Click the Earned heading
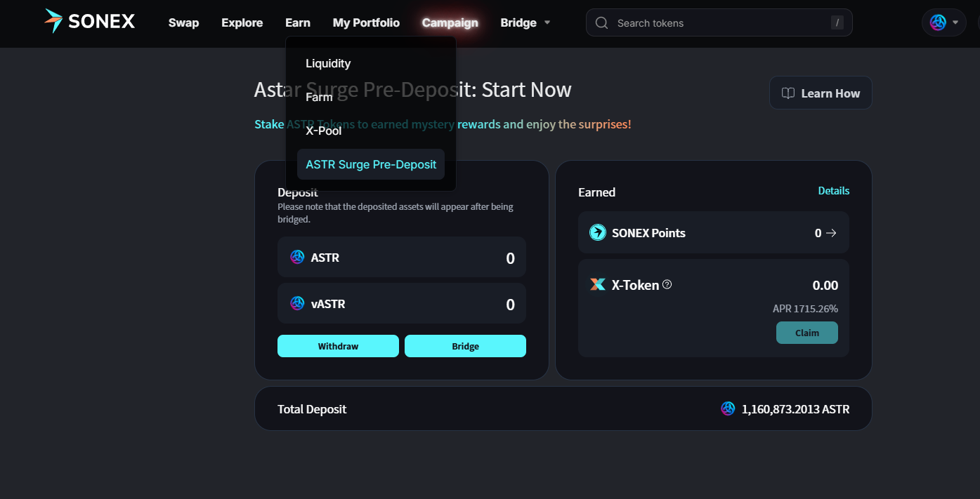This screenshot has width=980, height=499. point(596,192)
